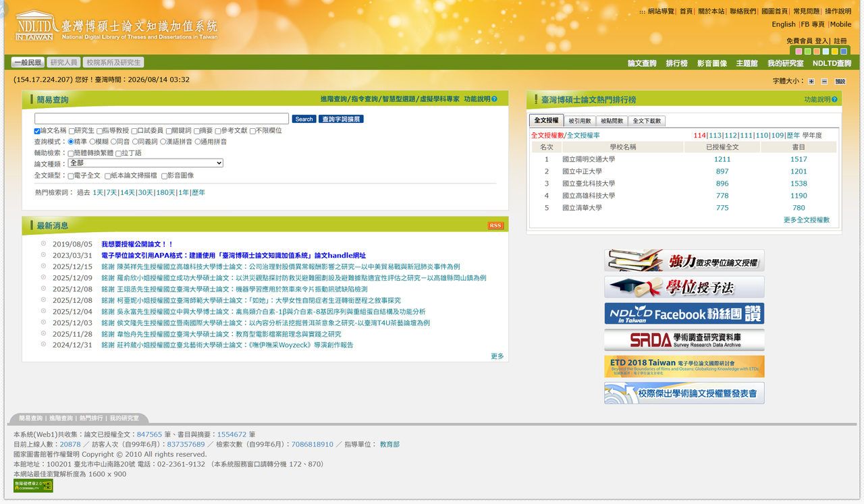
Task: Open the 論文查詢 navigation menu
Action: [x=642, y=63]
